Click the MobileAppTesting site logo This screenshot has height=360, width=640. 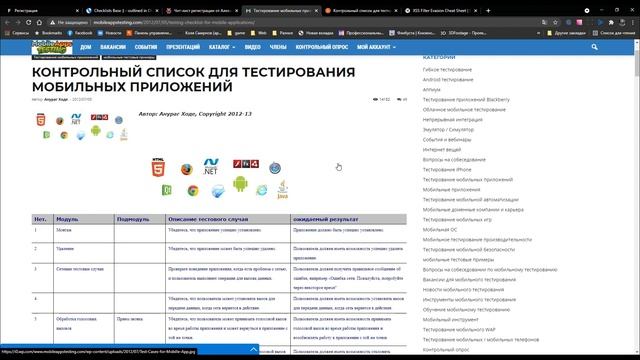(52, 47)
